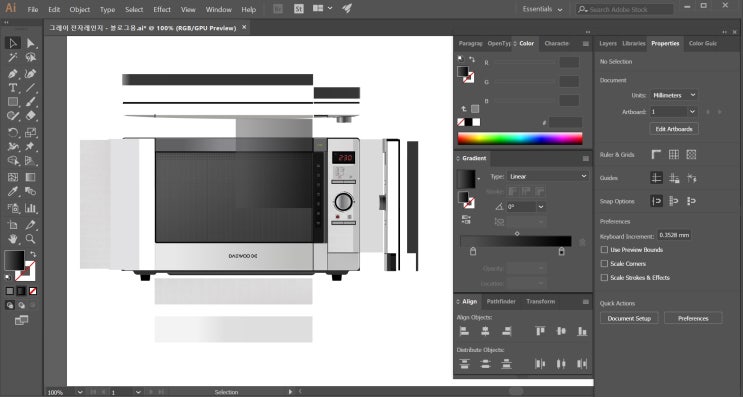Open Color panel options menu
The width and height of the screenshot is (743, 397).
click(586, 44)
